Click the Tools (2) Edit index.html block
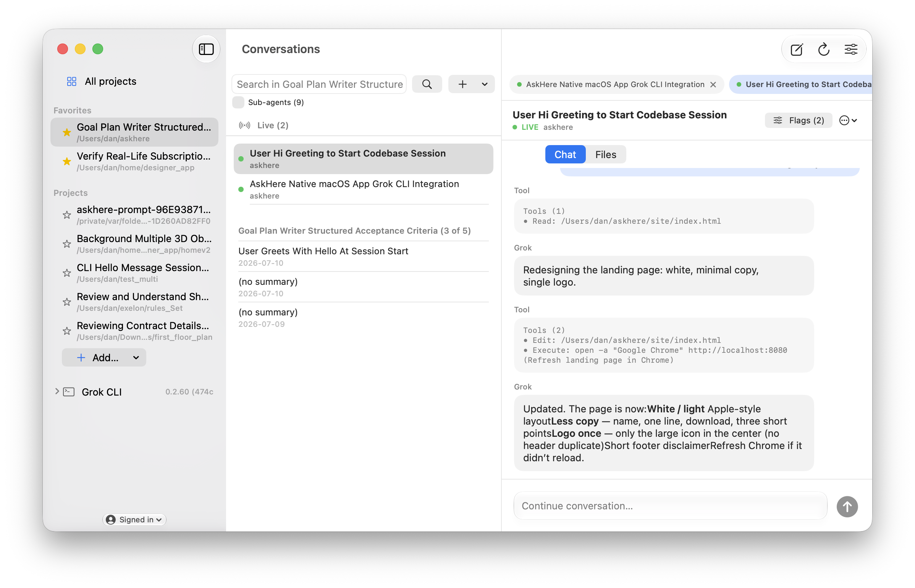 click(x=664, y=345)
